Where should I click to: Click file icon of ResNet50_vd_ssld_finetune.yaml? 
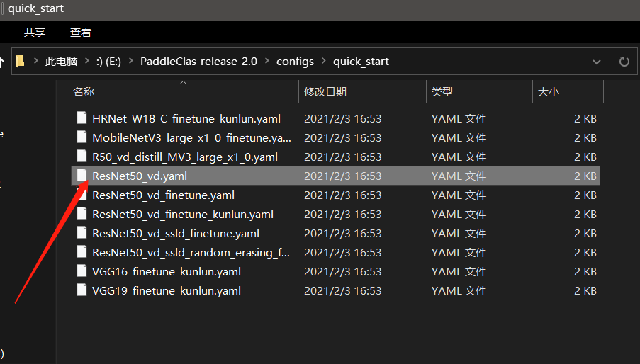82,233
